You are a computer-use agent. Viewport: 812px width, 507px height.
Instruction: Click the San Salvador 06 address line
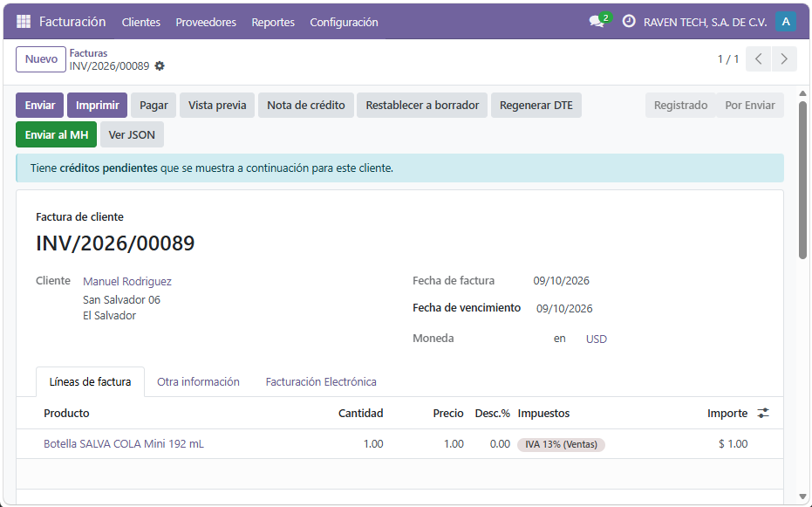[x=122, y=300]
